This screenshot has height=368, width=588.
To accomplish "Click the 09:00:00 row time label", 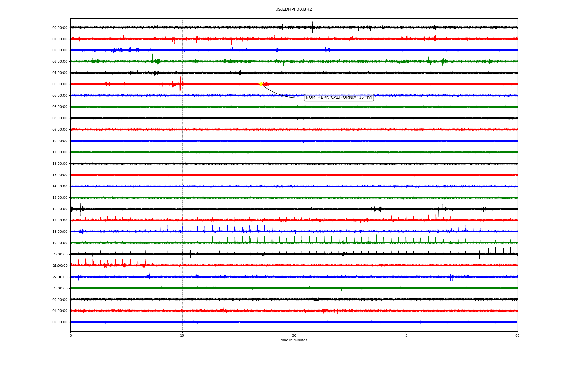I will [x=60, y=130].
